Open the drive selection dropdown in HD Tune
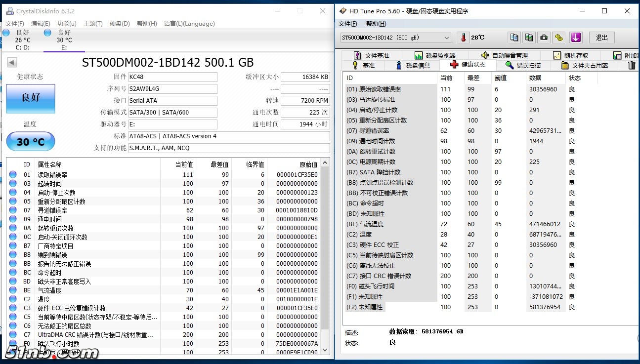 (447, 37)
